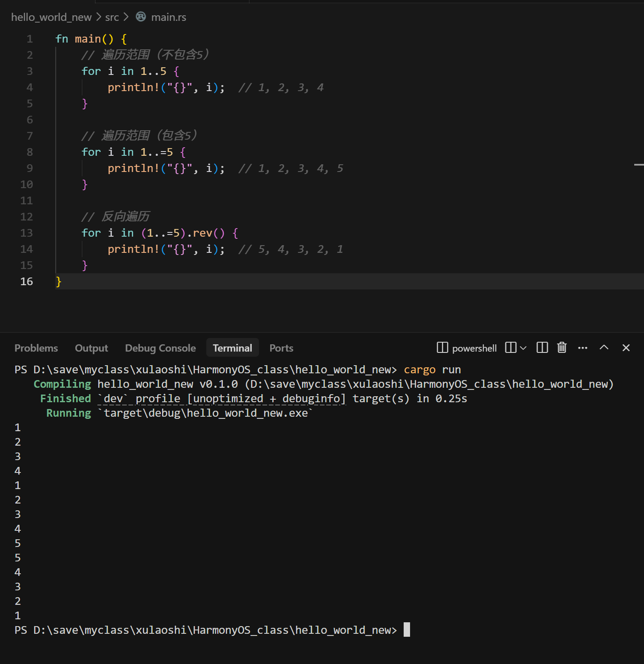The width and height of the screenshot is (644, 664).
Task: Switch to the Problems tab
Action: 36,348
